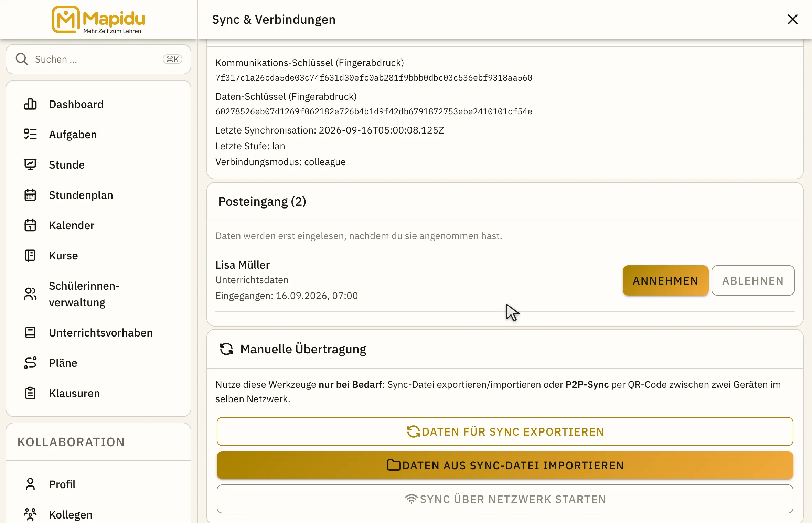The image size is (812, 523).
Task: Open Kollegen under Kollaboration
Action: (x=98, y=514)
